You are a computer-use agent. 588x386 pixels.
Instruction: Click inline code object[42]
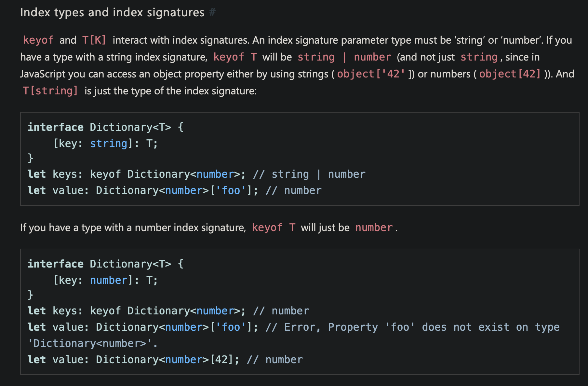(x=510, y=74)
